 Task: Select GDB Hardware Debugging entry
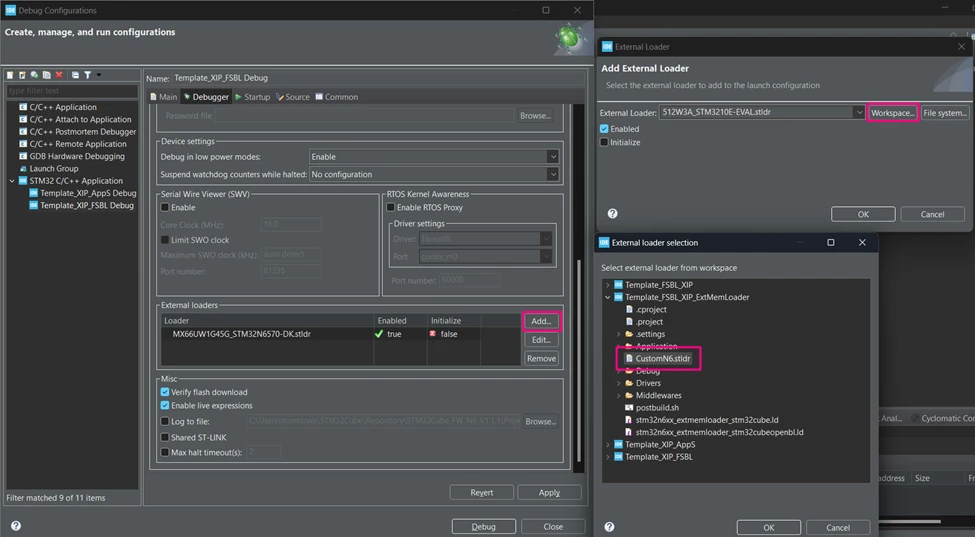[77, 156]
